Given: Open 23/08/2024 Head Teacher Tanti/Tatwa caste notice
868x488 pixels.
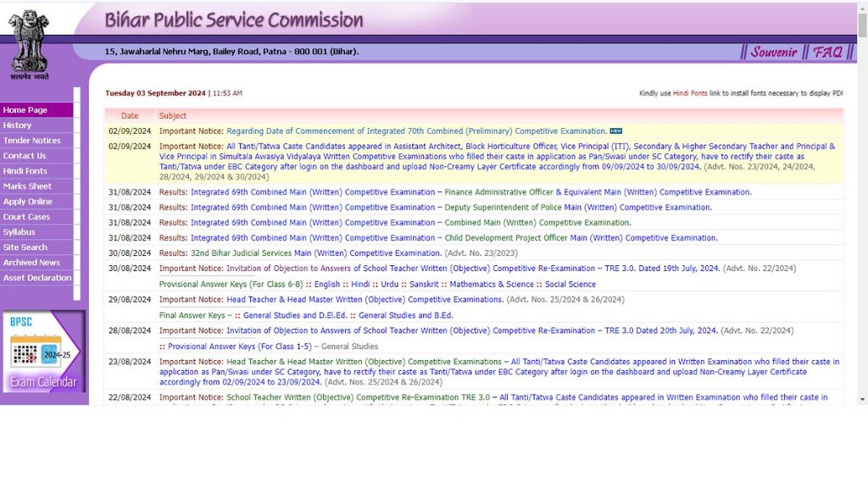Looking at the screenshot, I should (499, 372).
